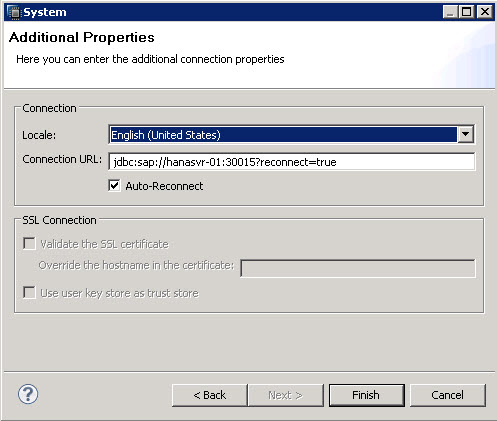
Task: Maximize the System dialog window
Action: tap(467, 12)
